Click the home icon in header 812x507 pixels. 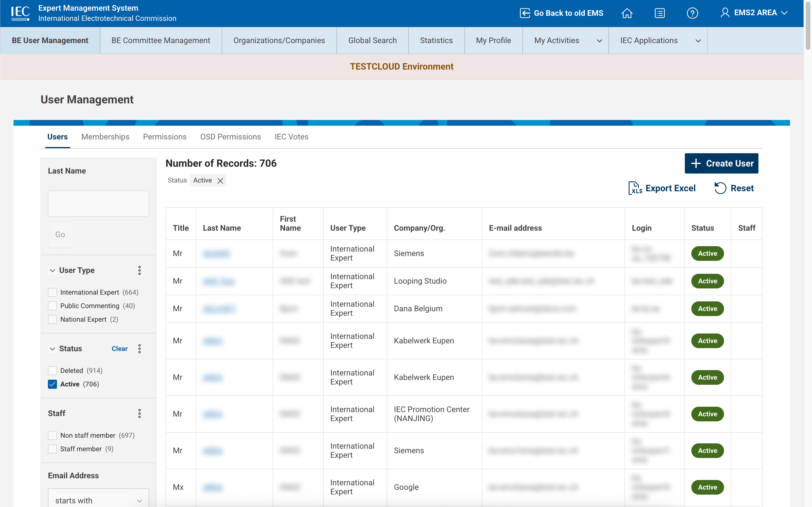pyautogui.click(x=627, y=13)
